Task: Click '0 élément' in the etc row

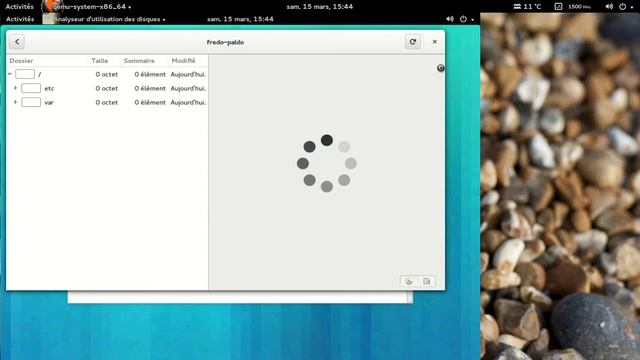Action: 150,88
